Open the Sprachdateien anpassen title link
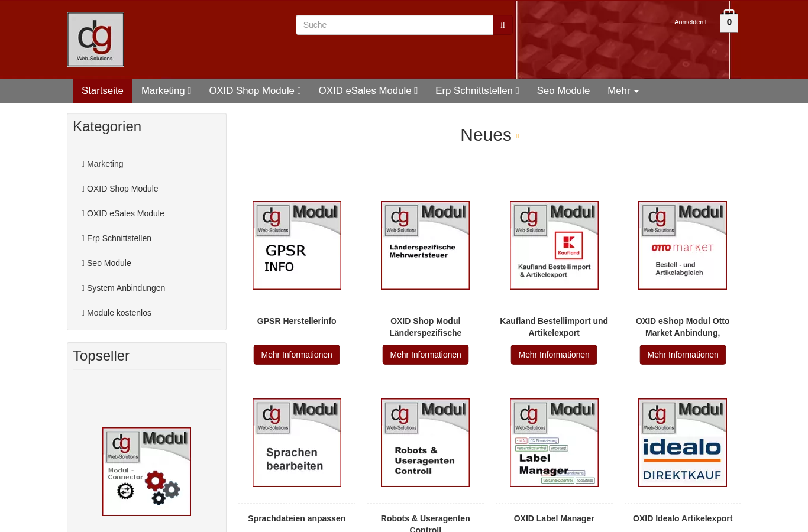This screenshot has height=532, width=808. tap(297, 518)
